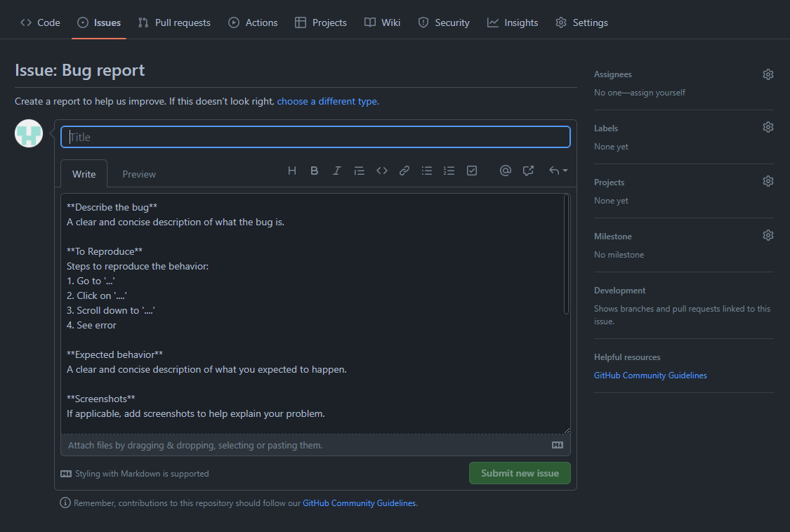This screenshot has height=532, width=790.
Task: Click the attach files drop area
Action: pyautogui.click(x=315, y=445)
